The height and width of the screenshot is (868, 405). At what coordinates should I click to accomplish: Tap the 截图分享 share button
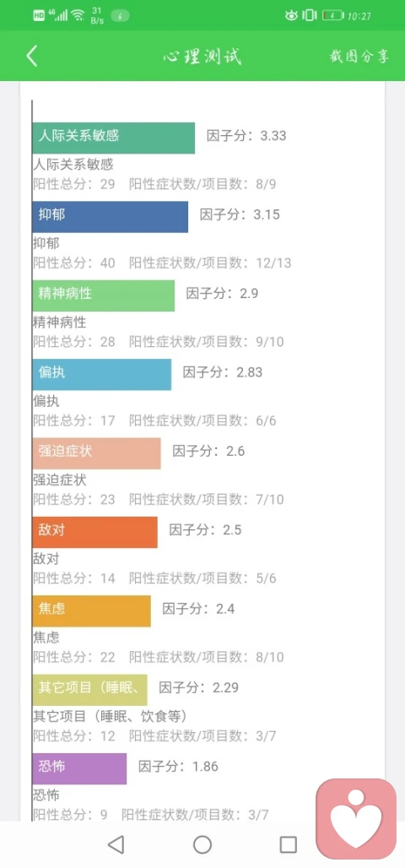click(359, 57)
